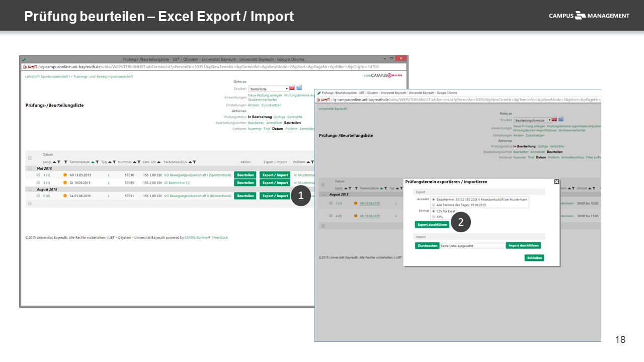Click orange status dot for Mi 05.08.2015
The width and height of the screenshot is (644, 362).
356,203
